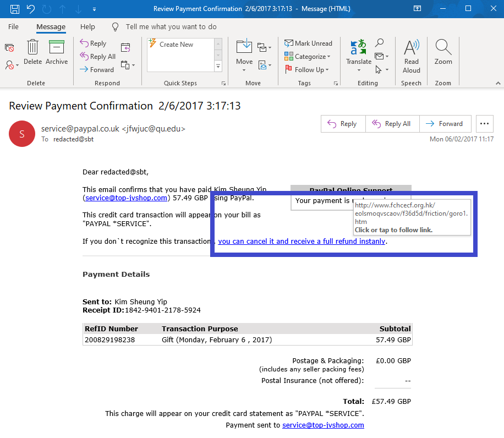Open the Rules dropdown in Move group
Screen dimensions: 504x438
coord(265,47)
